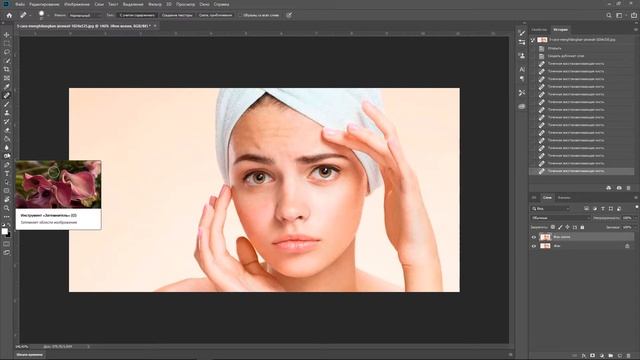Viewport: 640px width, 360px height.
Task: Select the Zoom tool
Action: 7,208
